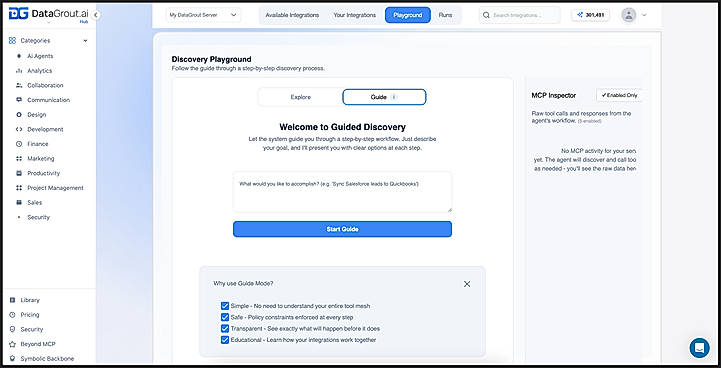Click the 'Discovery Playground' heading
721x368 pixels.
tap(212, 59)
